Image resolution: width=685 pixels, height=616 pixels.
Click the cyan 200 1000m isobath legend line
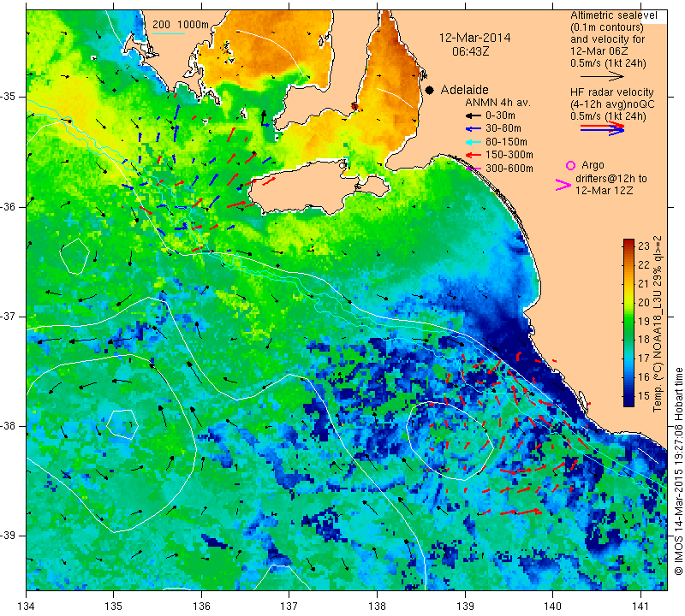[168, 33]
